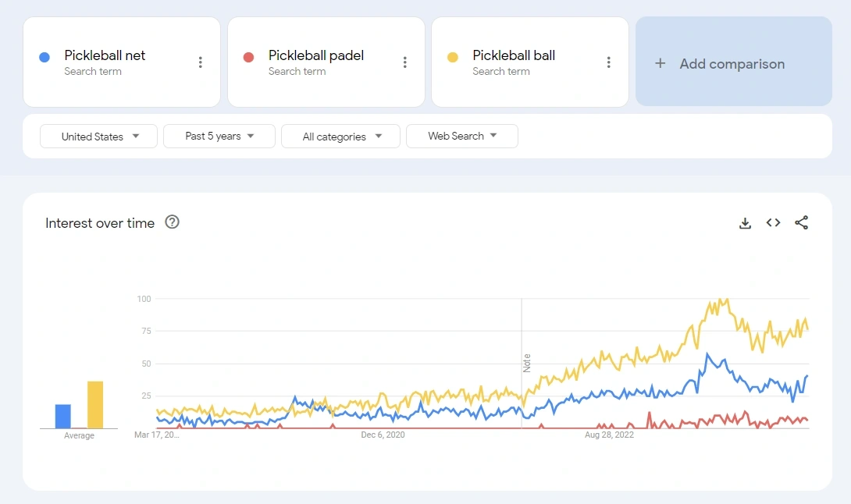851x504 pixels.
Task: Click the plus icon on Add comparison
Action: 661,63
